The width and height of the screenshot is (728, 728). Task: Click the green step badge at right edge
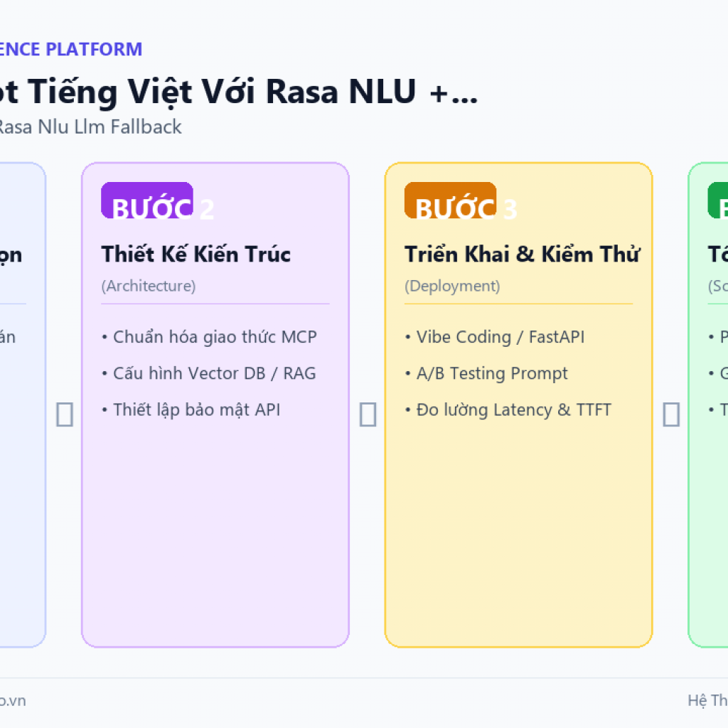click(x=718, y=200)
